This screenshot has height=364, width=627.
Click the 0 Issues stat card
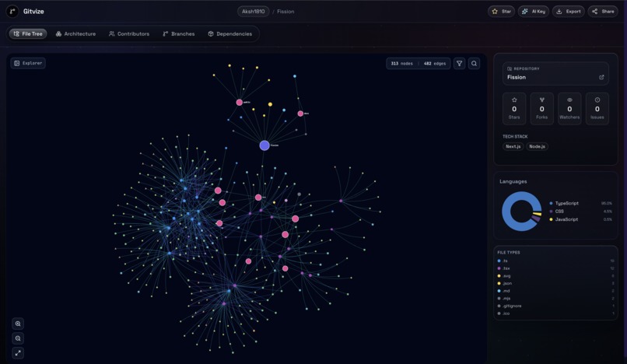(597, 109)
